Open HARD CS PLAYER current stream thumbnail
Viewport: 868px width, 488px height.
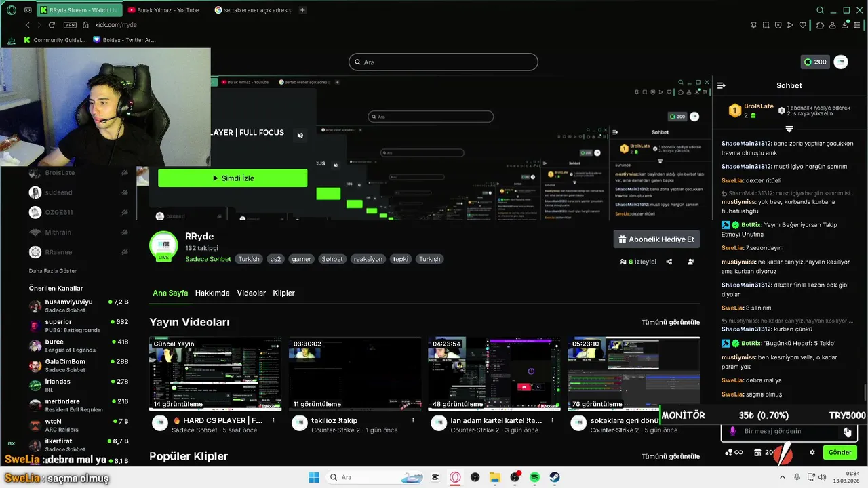pyautogui.click(x=216, y=373)
